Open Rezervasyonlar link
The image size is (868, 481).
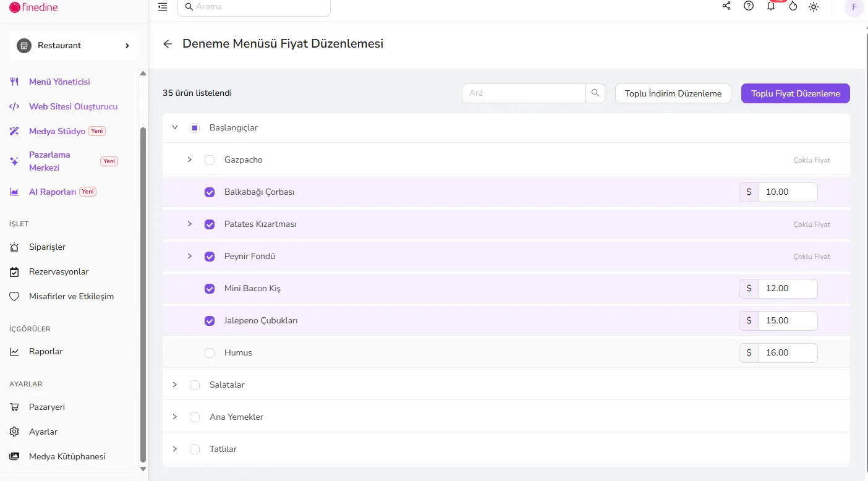(x=59, y=272)
